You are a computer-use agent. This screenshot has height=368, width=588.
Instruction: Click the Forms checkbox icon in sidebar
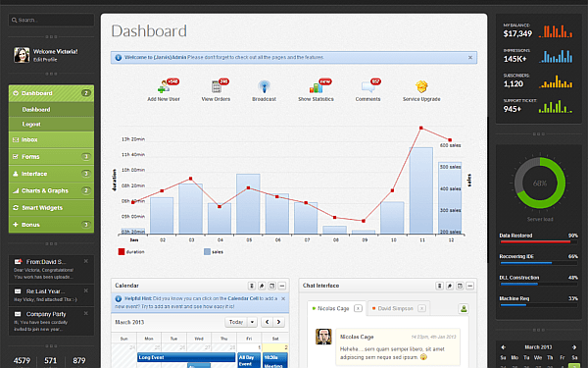tap(16, 157)
